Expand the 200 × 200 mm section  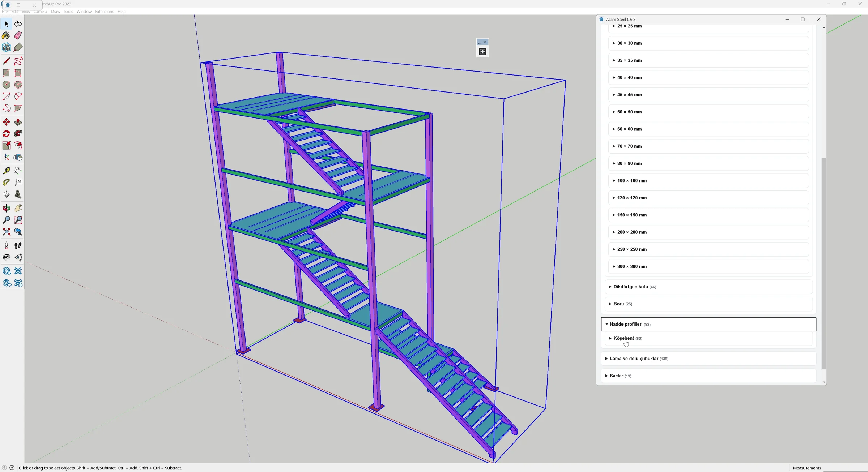coord(708,232)
